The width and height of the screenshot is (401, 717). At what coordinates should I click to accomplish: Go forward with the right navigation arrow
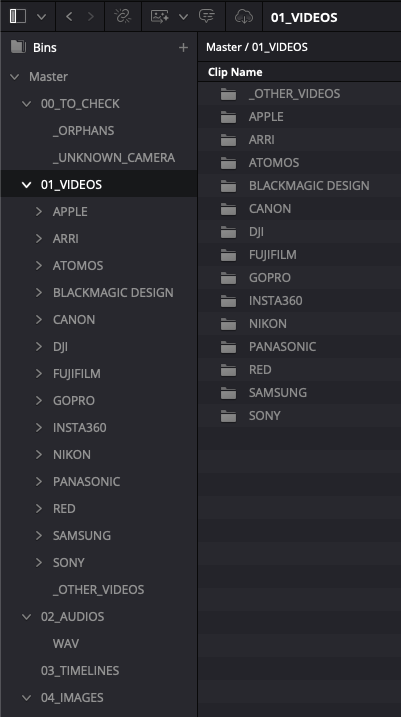(x=91, y=17)
